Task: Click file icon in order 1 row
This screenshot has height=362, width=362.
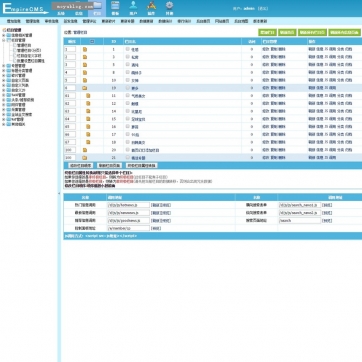Action: (x=85, y=49)
